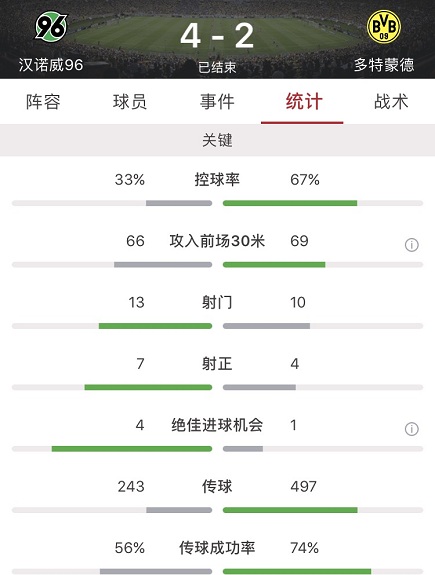The image size is (435, 575).
Task: Switch to the 阵容 tab
Action: [43, 102]
